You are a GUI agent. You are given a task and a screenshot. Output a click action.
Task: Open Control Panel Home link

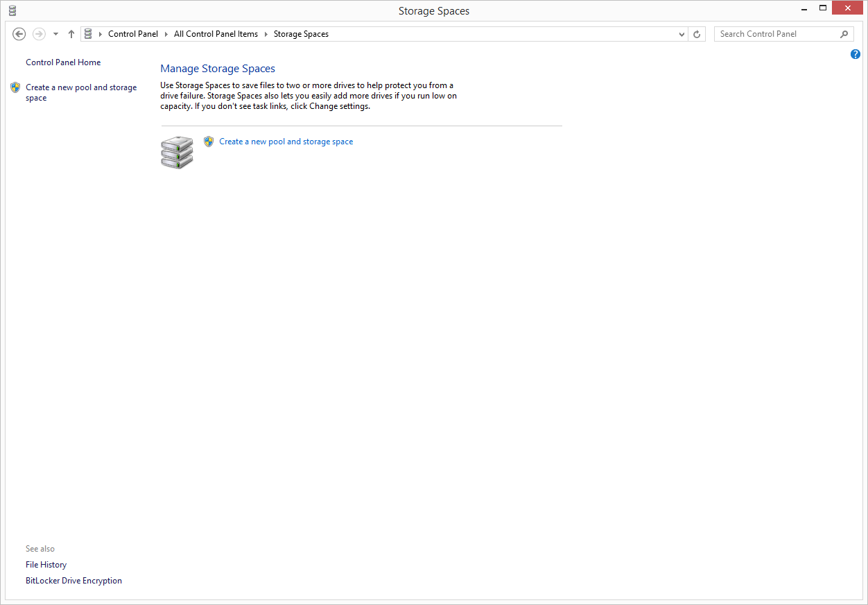tap(63, 62)
